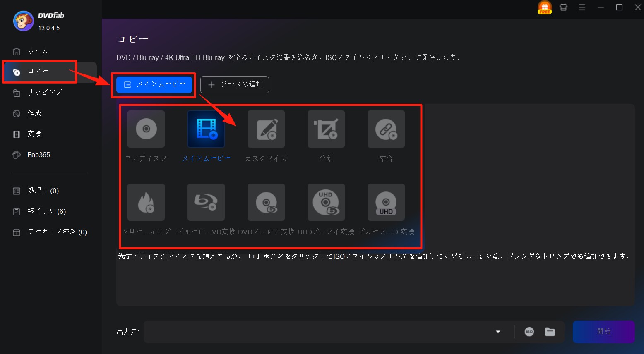View 処理中 (0) task list
Viewport: 644px width, 354px height.
[50, 191]
